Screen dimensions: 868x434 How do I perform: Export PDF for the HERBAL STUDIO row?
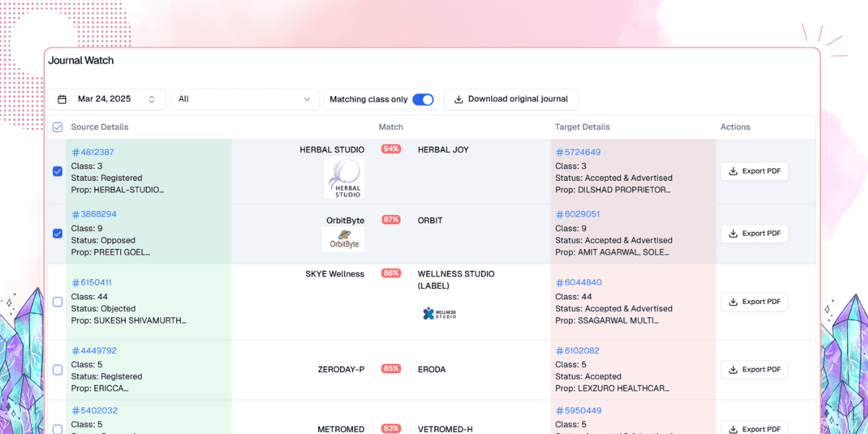click(x=754, y=171)
